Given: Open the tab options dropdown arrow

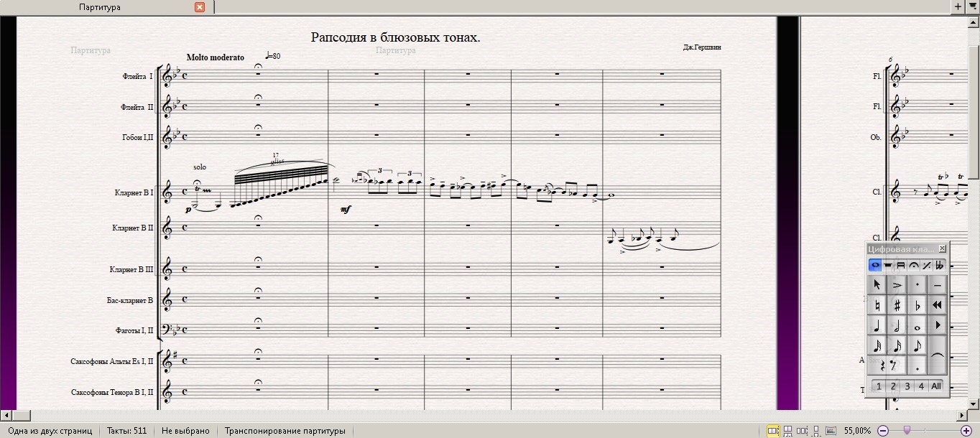Looking at the screenshot, I should [972, 6].
